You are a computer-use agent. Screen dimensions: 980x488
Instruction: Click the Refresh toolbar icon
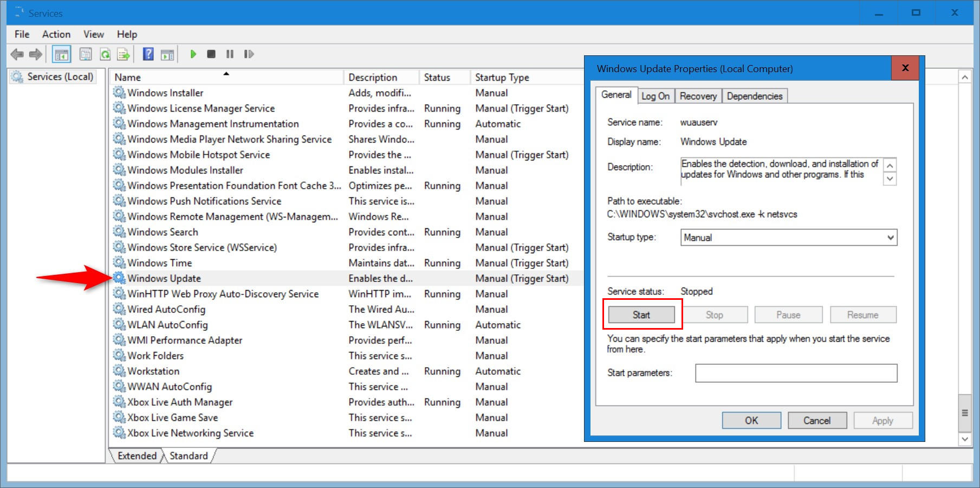[x=105, y=54]
